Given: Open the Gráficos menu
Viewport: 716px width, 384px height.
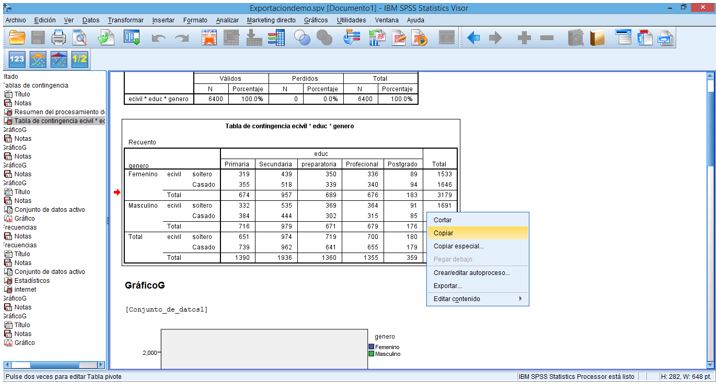Looking at the screenshot, I should point(316,20).
